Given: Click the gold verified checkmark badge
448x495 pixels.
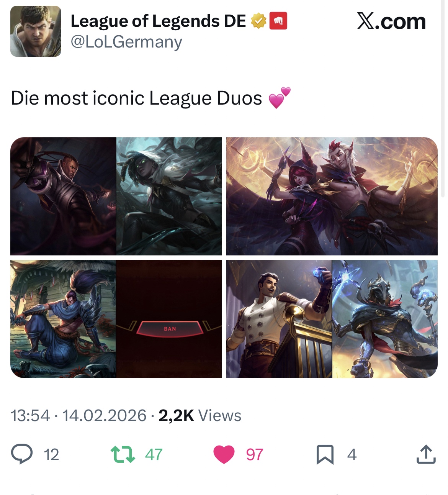Looking at the screenshot, I should 258,21.
